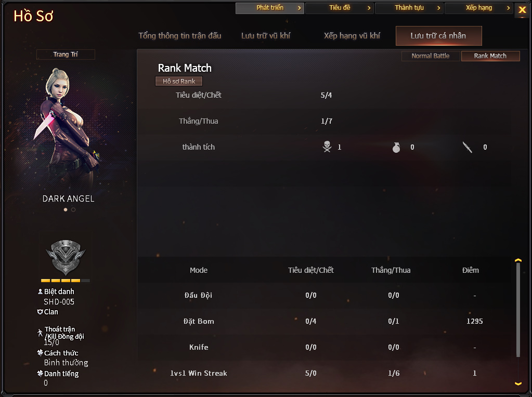Click the Thoát trận running man icon
The height and width of the screenshot is (397, 532).
[x=40, y=333]
